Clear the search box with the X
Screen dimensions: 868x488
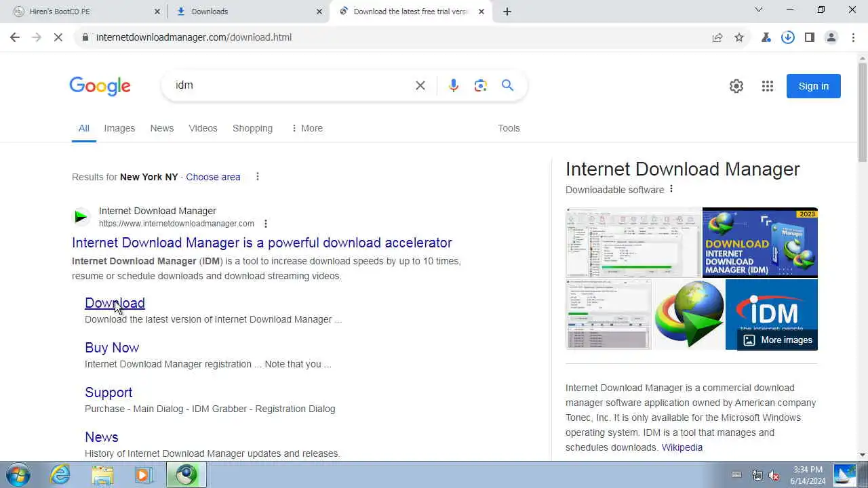click(420, 85)
